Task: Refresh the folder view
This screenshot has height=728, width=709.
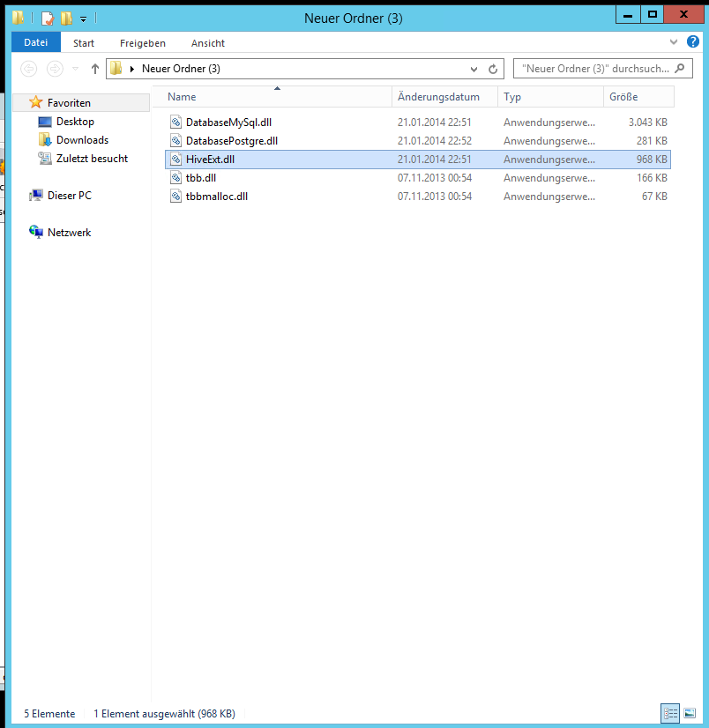Action: 493,69
